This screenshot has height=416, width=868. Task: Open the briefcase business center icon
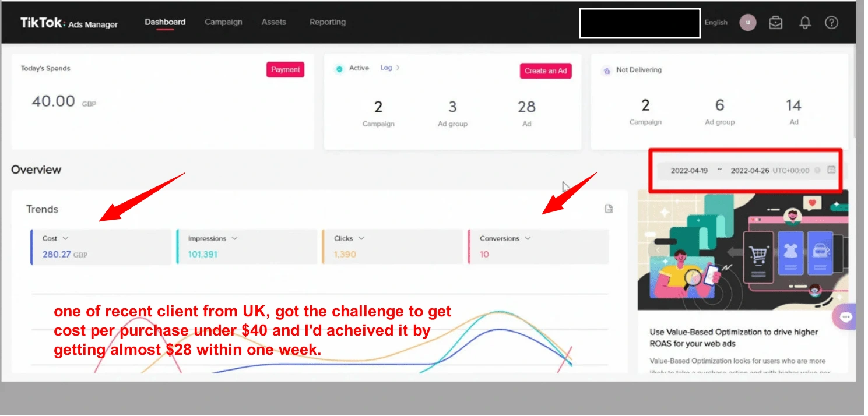775,23
